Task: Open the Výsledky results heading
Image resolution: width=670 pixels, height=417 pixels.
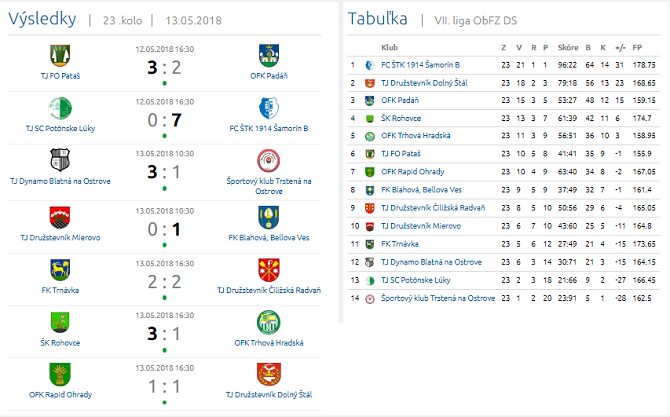Action: point(42,18)
